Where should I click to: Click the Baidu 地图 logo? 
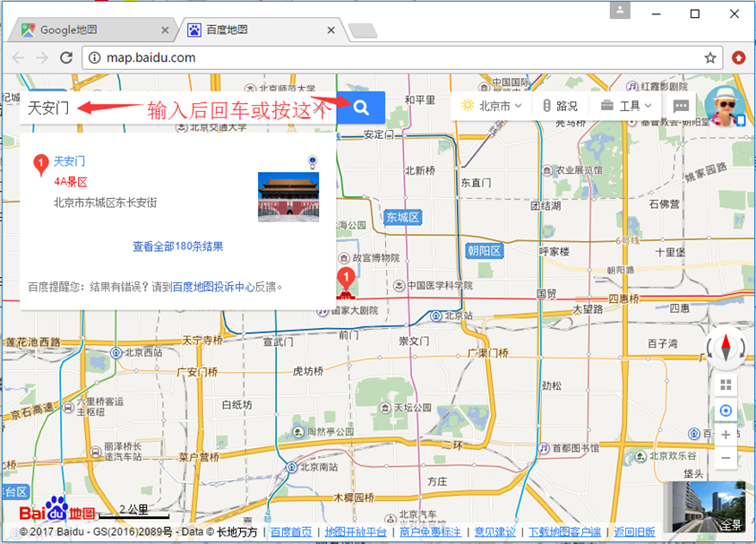(x=57, y=510)
